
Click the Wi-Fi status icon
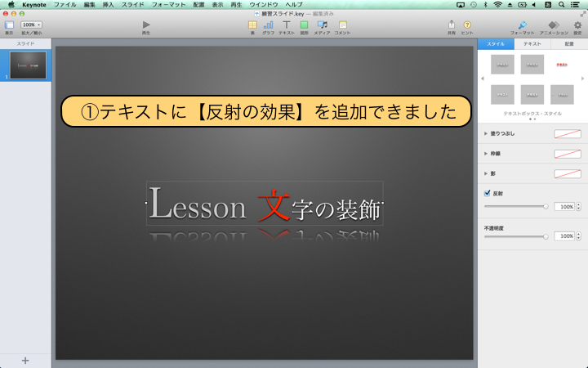click(497, 5)
